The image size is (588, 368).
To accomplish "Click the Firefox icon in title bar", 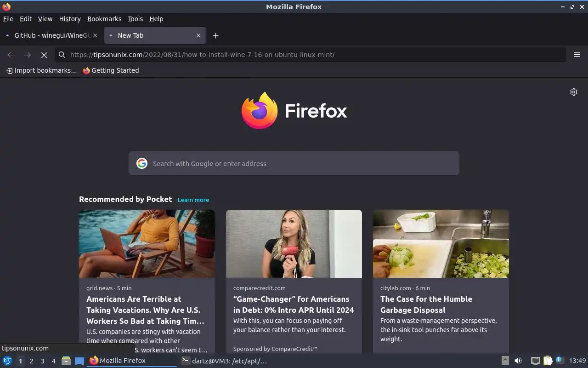I will click(x=6, y=6).
